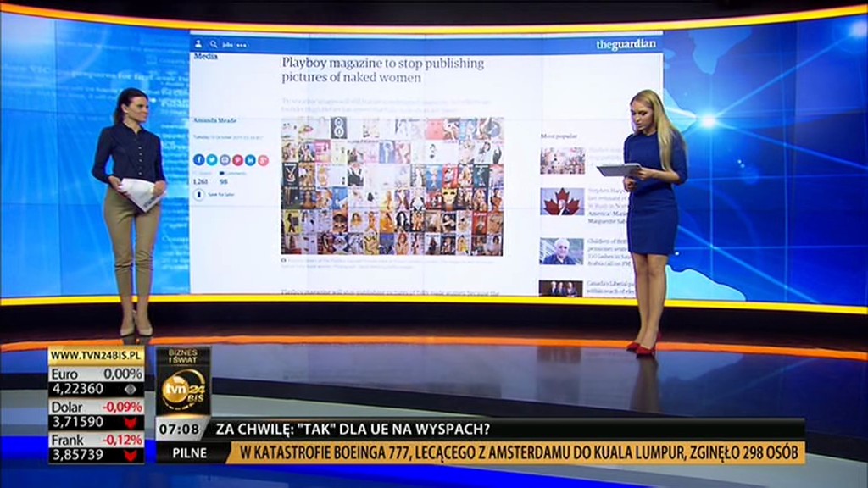Share article on Facebook
This screenshot has width=868, height=488.
[x=198, y=160]
